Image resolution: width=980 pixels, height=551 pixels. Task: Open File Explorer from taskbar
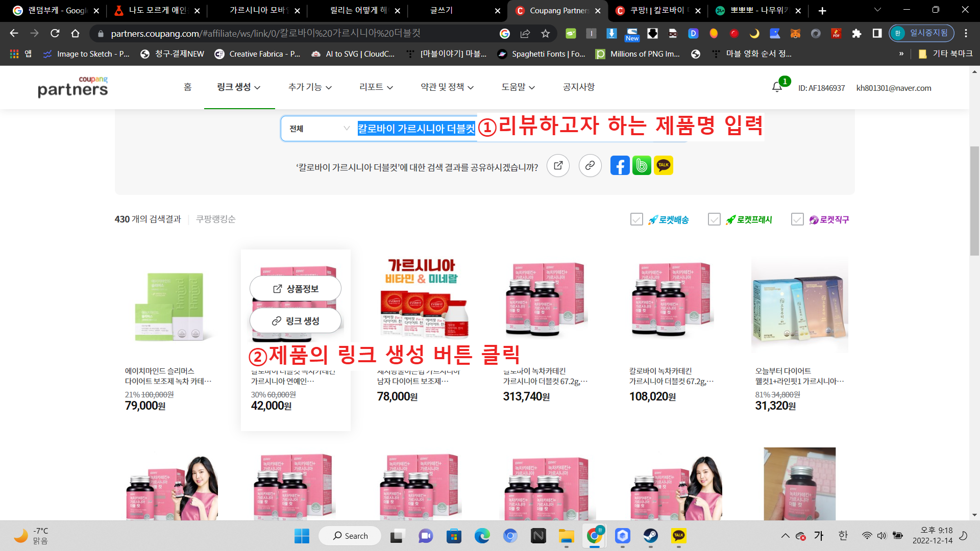click(566, 536)
